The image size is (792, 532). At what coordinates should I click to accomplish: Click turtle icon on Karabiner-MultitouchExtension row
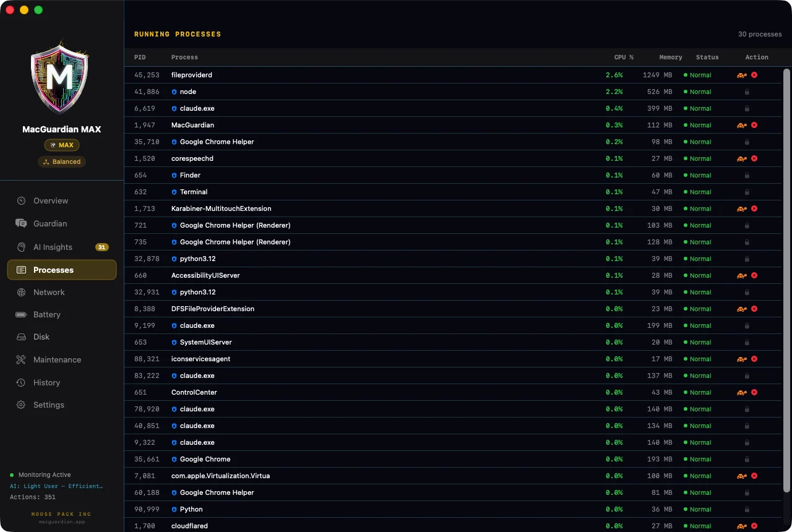coord(741,208)
